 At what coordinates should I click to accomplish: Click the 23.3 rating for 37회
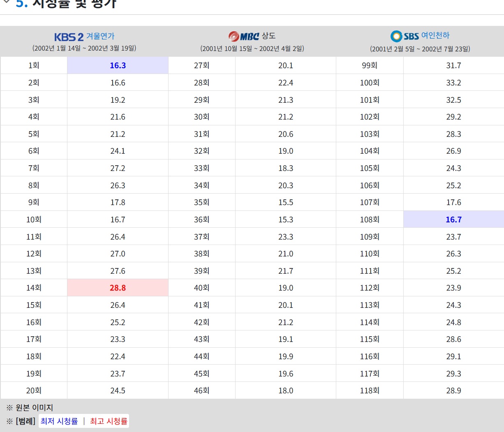pyautogui.click(x=285, y=237)
